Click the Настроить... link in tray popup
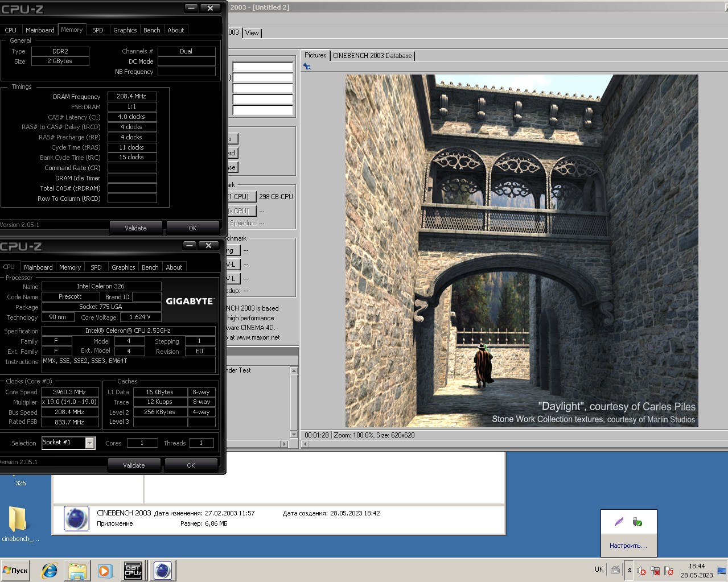 pos(628,546)
